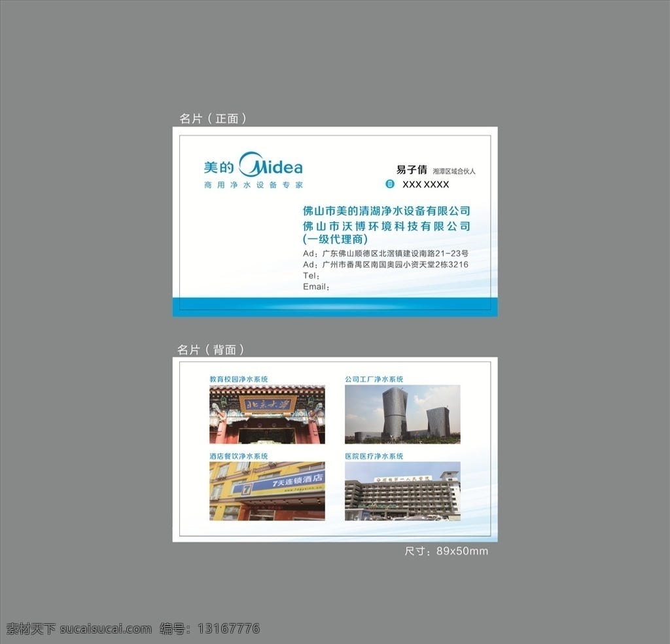Click the heading 教育校园净水系统

[239, 379]
